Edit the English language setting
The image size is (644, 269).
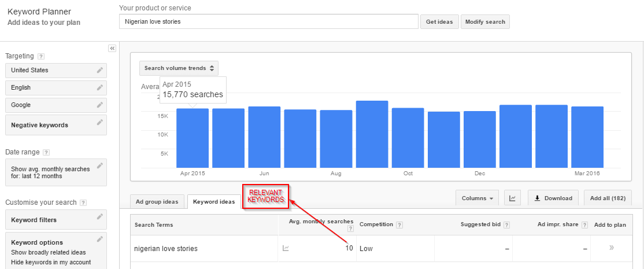tap(100, 87)
